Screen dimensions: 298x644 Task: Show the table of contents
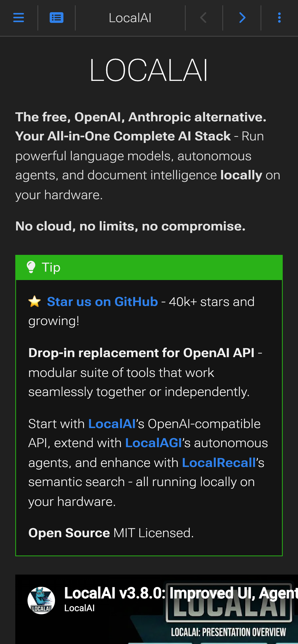pos(57,18)
